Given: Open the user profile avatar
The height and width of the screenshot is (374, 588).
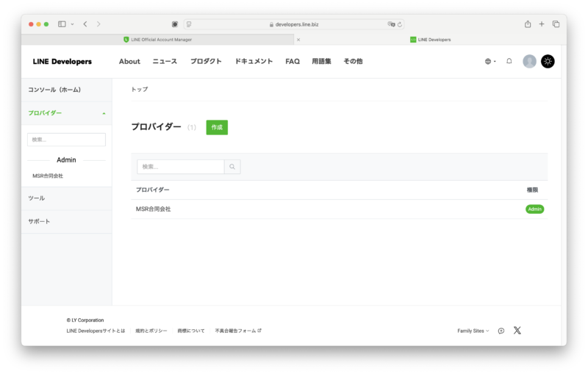Looking at the screenshot, I should coord(529,61).
